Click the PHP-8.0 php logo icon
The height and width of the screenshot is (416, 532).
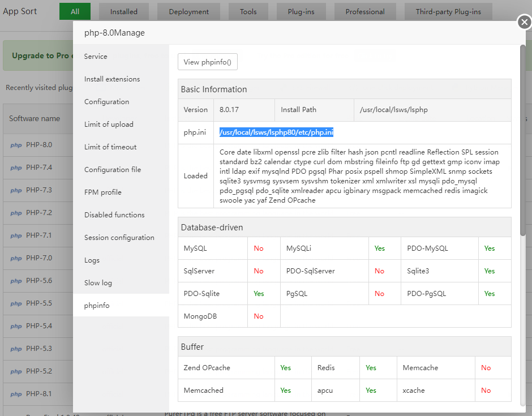point(16,145)
